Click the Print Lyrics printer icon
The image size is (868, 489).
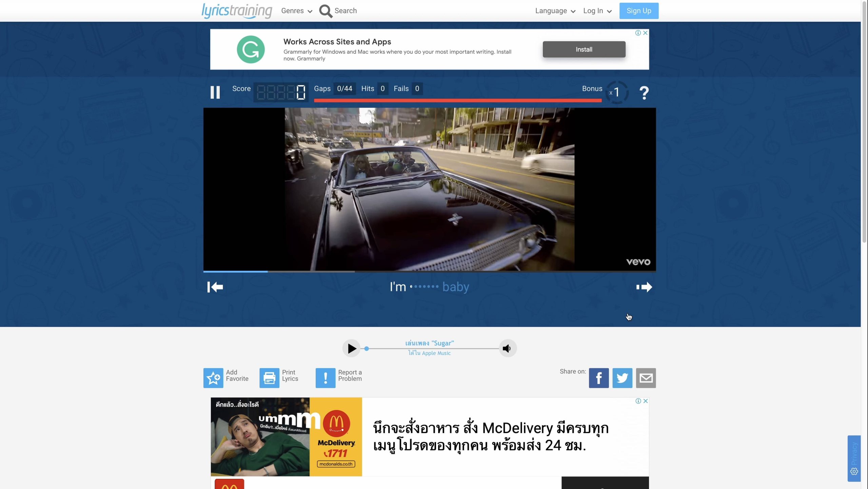click(269, 378)
